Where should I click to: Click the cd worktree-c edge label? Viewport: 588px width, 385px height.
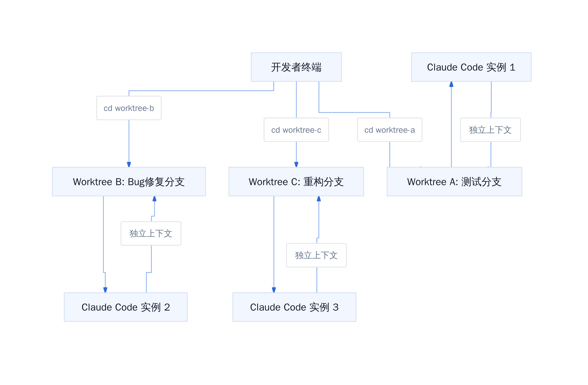pyautogui.click(x=296, y=130)
